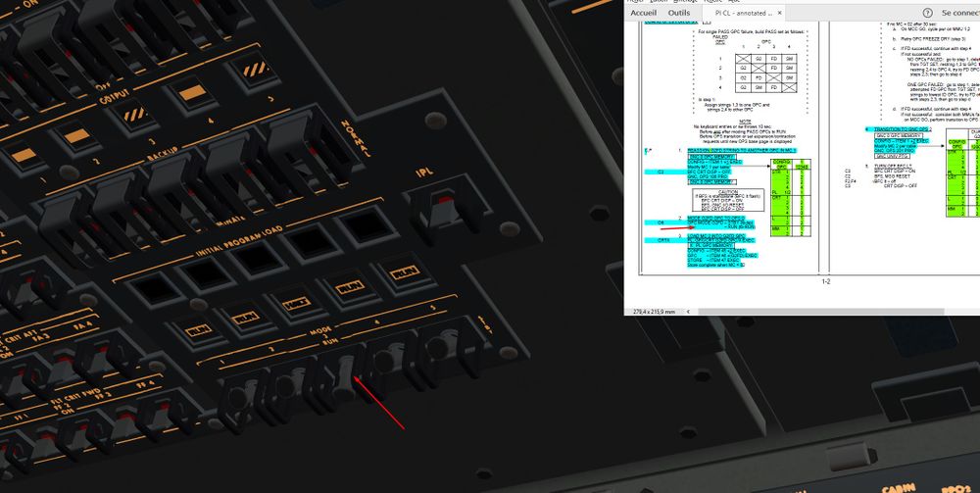
Task: Click the left arrow beside page dimensions
Action: point(688,311)
